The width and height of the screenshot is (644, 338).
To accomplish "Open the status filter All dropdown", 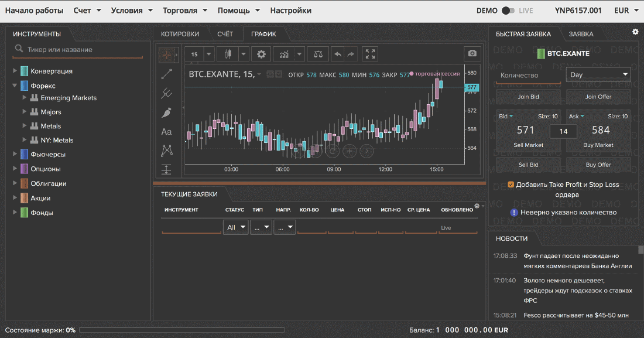I will [236, 227].
